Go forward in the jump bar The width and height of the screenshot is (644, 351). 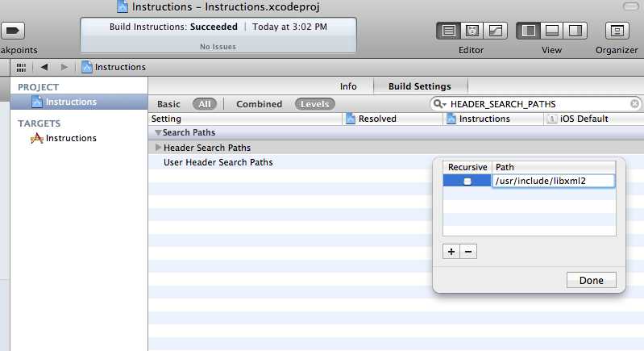[x=64, y=67]
